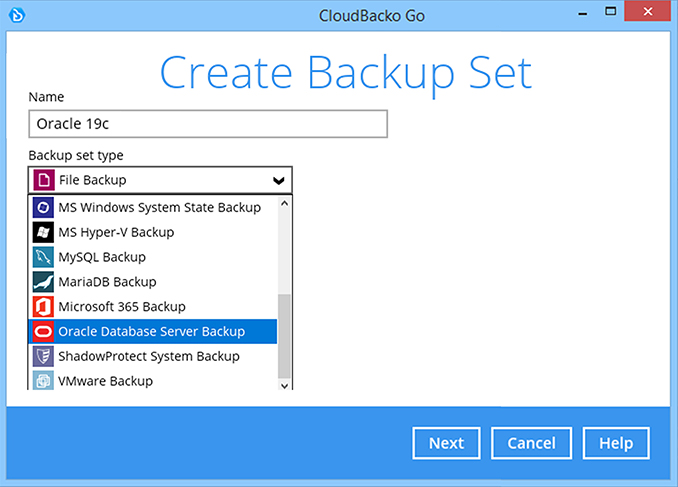Image resolution: width=678 pixels, height=487 pixels.
Task: Open Help for this dialog
Action: (x=616, y=443)
